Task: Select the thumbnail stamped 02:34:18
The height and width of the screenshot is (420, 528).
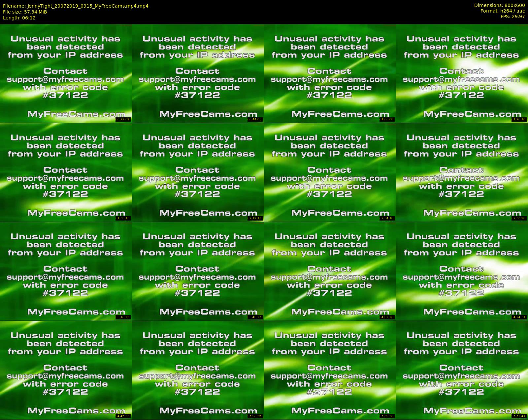Action: pyautogui.click(x=330, y=172)
